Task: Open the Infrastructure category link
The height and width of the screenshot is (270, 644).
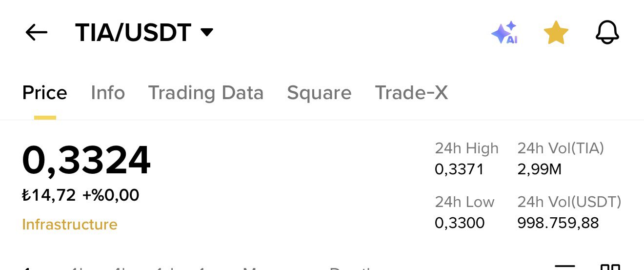Action: pyautogui.click(x=70, y=225)
